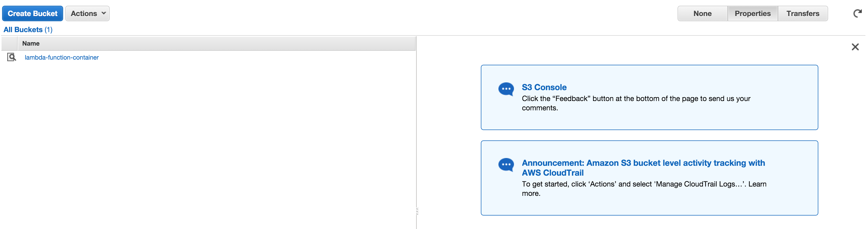Click the empty header cell left of Name

[9, 44]
